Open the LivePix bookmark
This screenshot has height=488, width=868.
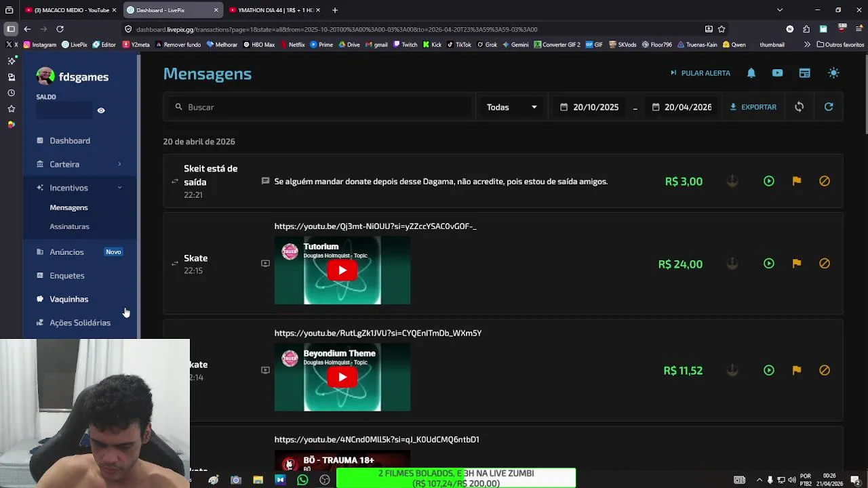tap(74, 45)
